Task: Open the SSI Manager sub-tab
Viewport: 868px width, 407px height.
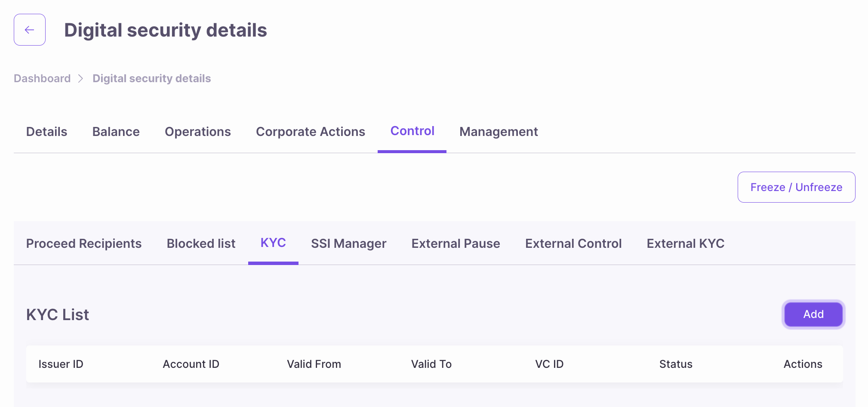Action: point(348,244)
